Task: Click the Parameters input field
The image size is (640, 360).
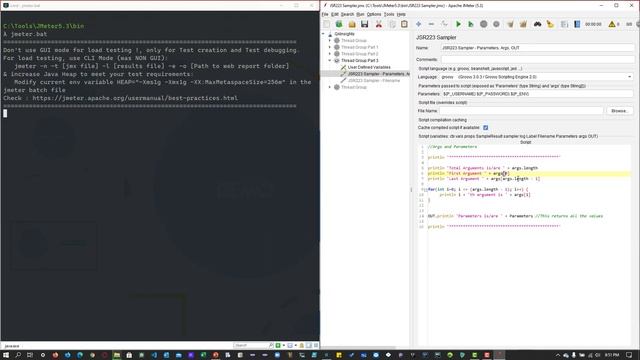Action: pos(537,94)
